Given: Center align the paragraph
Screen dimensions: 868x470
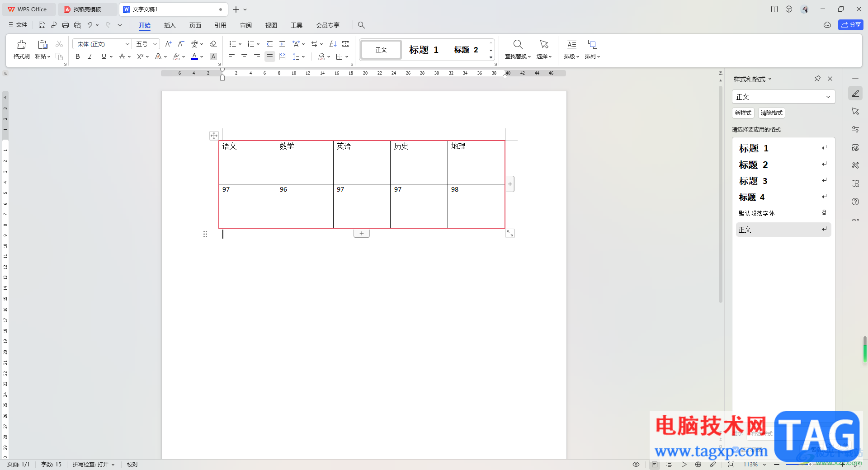Looking at the screenshot, I should [x=244, y=56].
